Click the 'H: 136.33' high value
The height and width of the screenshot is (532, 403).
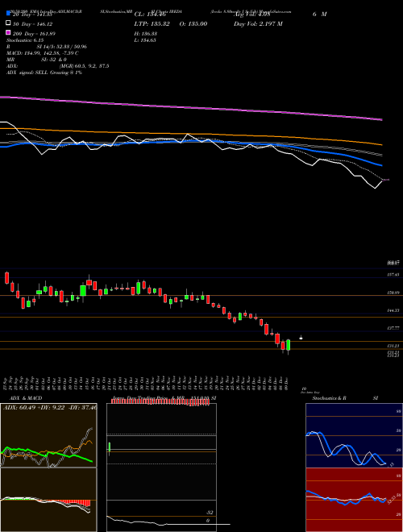pyautogui.click(x=146, y=34)
